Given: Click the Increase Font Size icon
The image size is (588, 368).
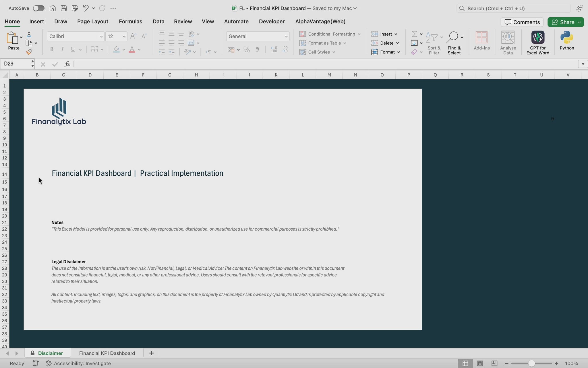Looking at the screenshot, I should tap(133, 36).
